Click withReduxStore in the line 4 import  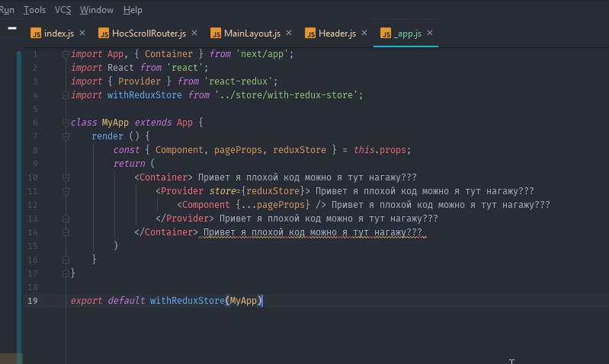[145, 95]
